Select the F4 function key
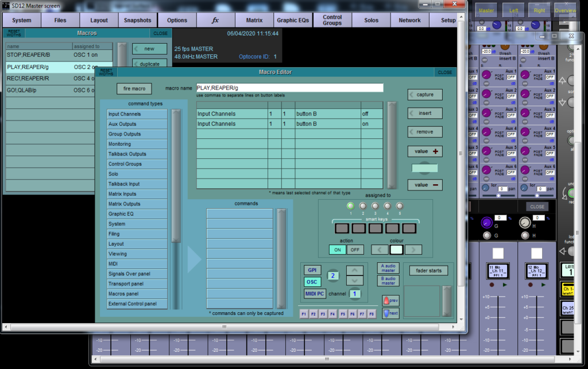 332,314
